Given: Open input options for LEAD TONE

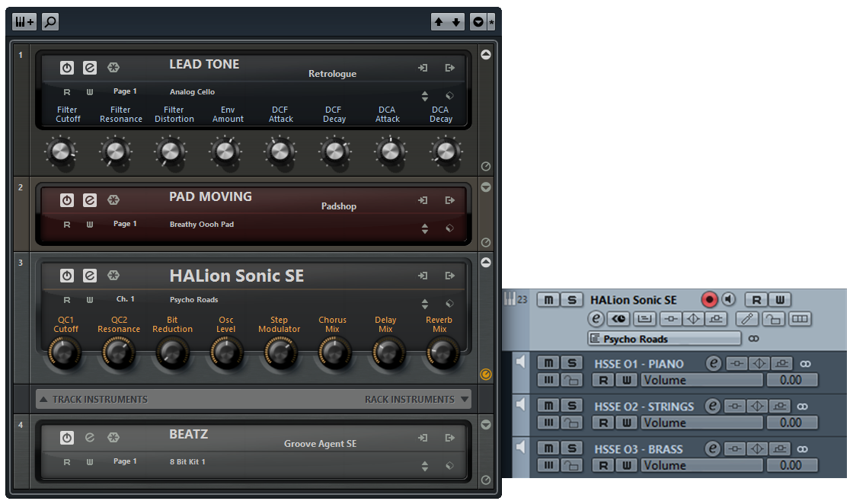Looking at the screenshot, I should 423,68.
